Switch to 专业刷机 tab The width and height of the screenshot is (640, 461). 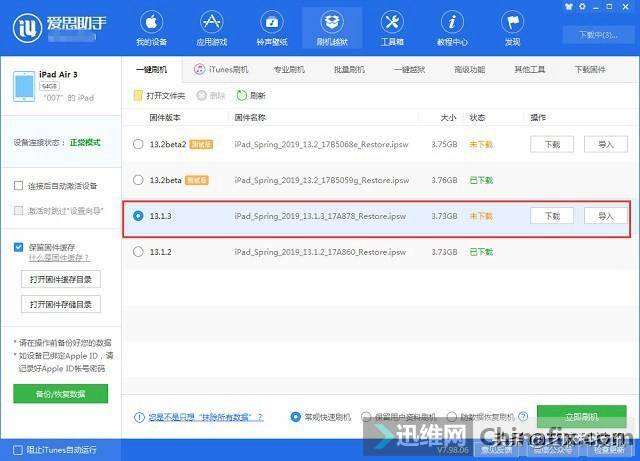tap(289, 69)
